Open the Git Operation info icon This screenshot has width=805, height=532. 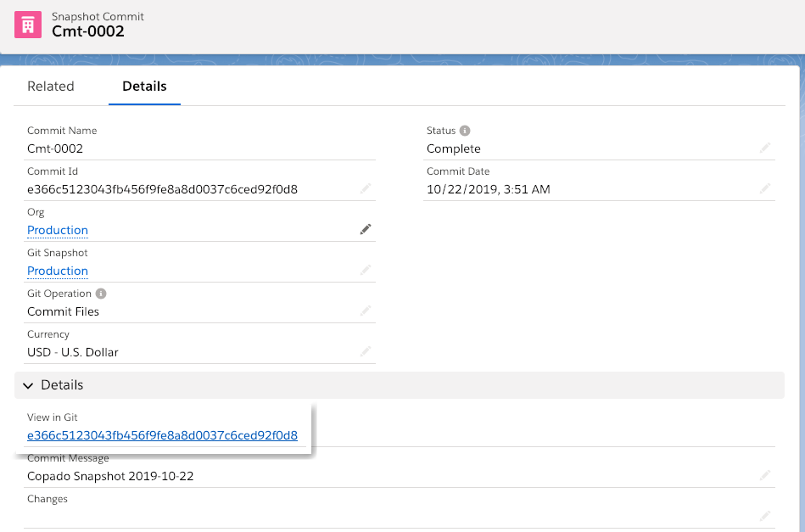[x=101, y=294]
